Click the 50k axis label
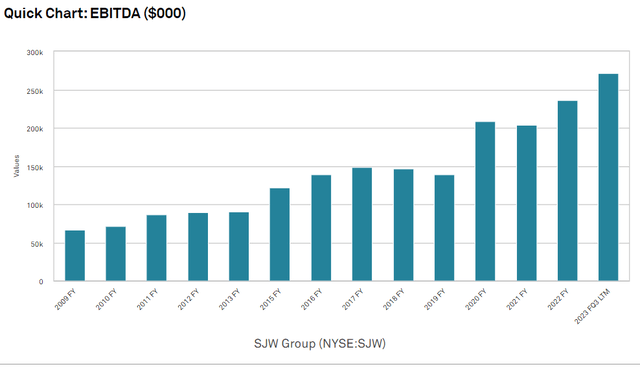 (36, 244)
